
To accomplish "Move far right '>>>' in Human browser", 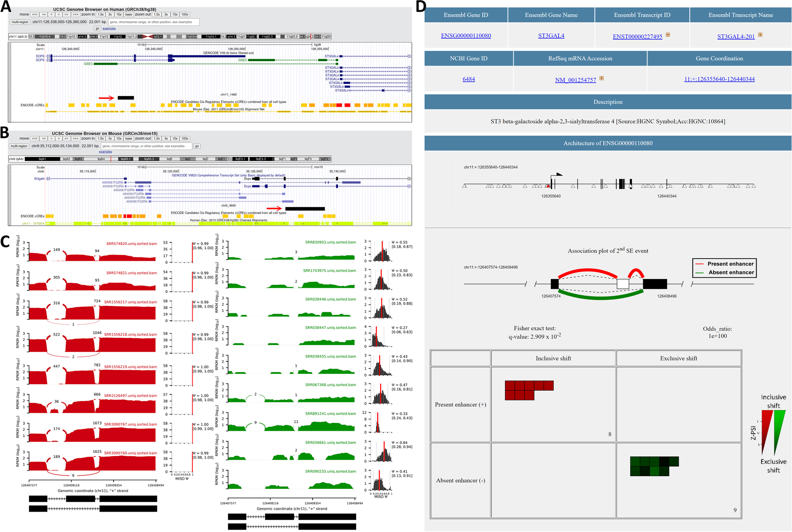I will [75, 14].
